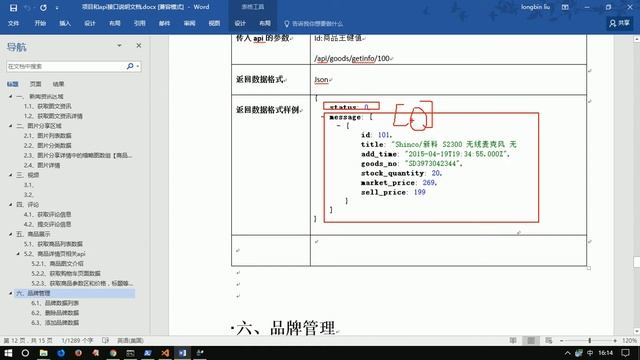This screenshot has width=640, height=360.
Task: Select the 结果 (Results) navigation tab
Action: pyautogui.click(x=58, y=84)
